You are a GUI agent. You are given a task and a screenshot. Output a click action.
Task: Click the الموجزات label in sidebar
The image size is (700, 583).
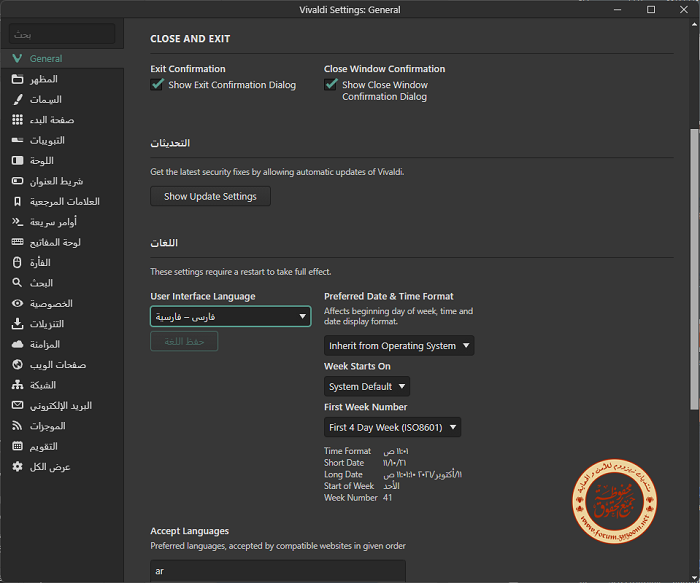[x=48, y=426]
